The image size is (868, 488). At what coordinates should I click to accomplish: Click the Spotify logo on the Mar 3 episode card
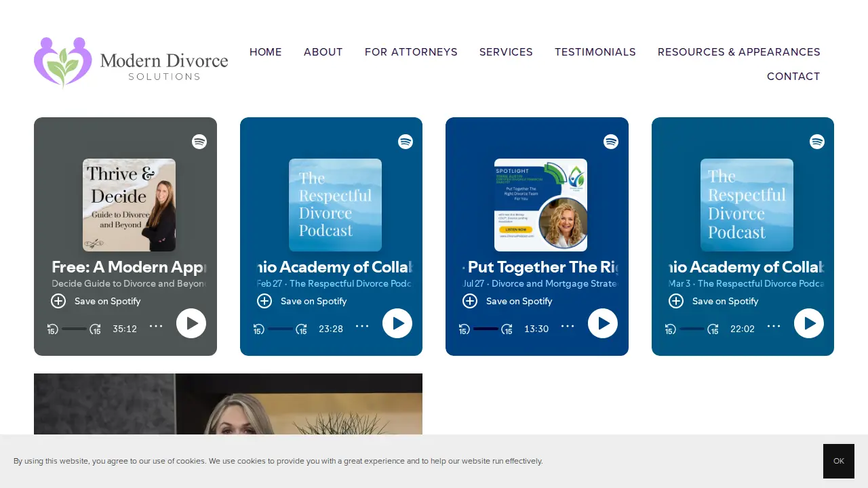(x=817, y=142)
